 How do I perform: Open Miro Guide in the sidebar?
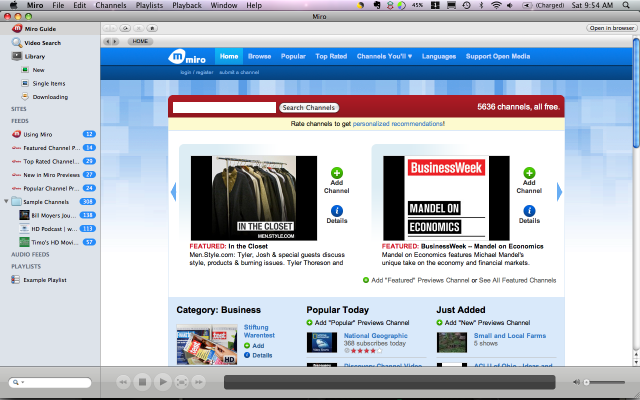40,29
